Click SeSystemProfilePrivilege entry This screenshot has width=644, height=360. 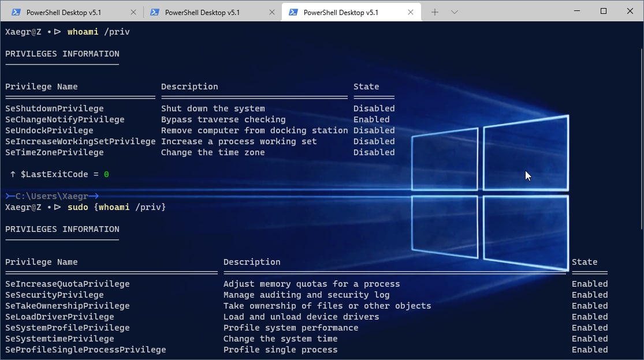click(68, 328)
